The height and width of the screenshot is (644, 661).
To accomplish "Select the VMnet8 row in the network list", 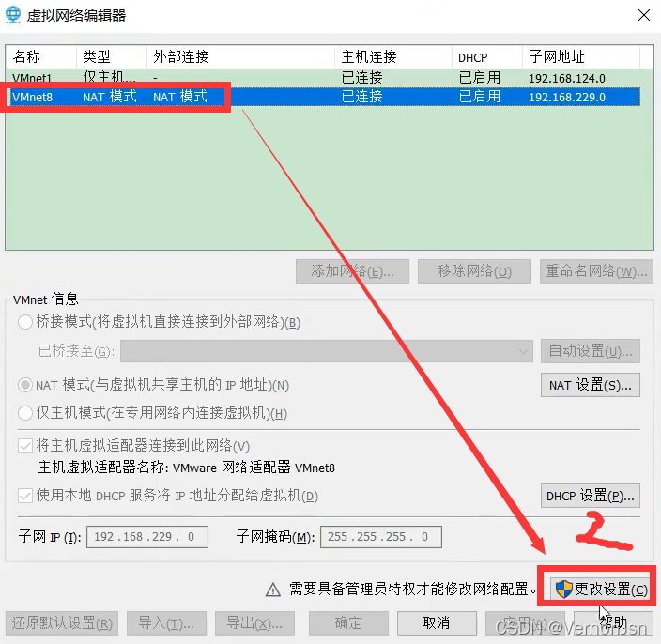I will 323,97.
